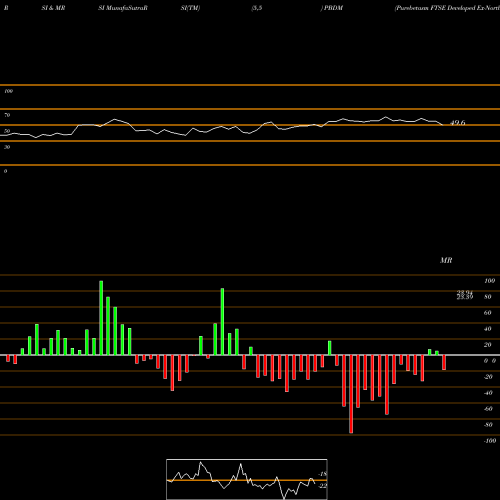500x500 pixels.
Task: Click the longest red histogram bar
Action: coord(351,394)
